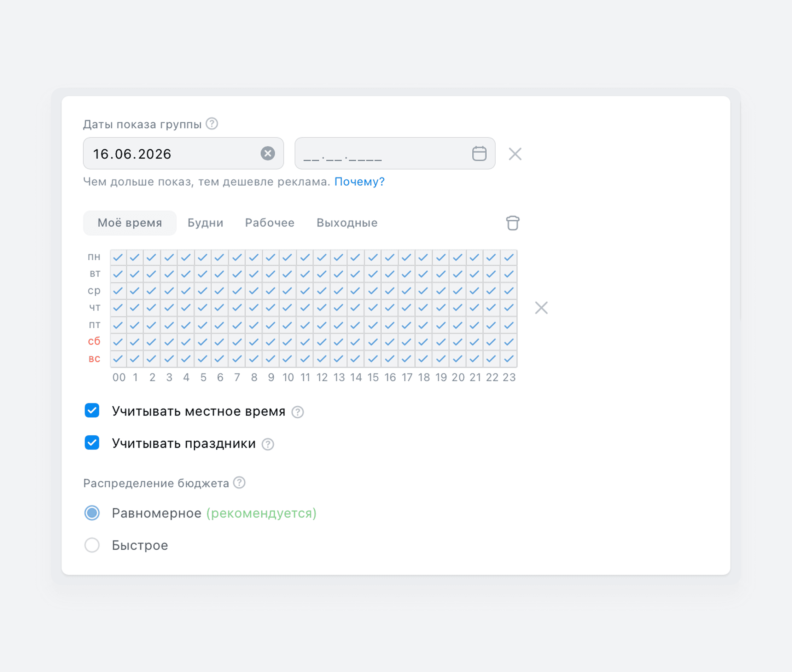Click trash icon to clear schedule
792x672 pixels.
tap(513, 223)
